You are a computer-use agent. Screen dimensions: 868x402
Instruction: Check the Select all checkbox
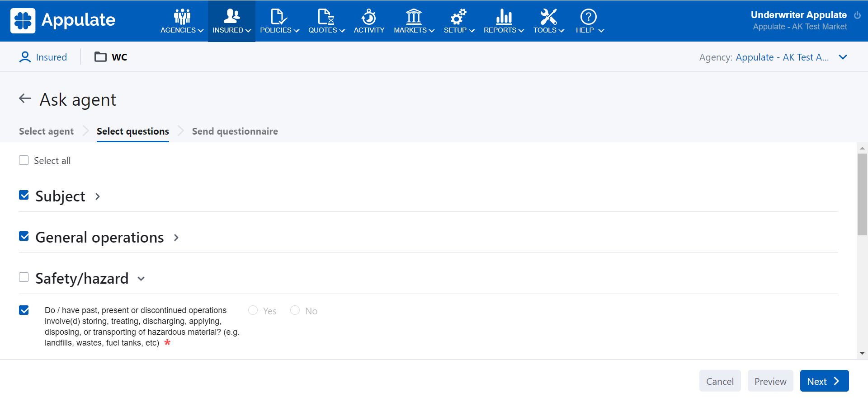[x=24, y=160]
